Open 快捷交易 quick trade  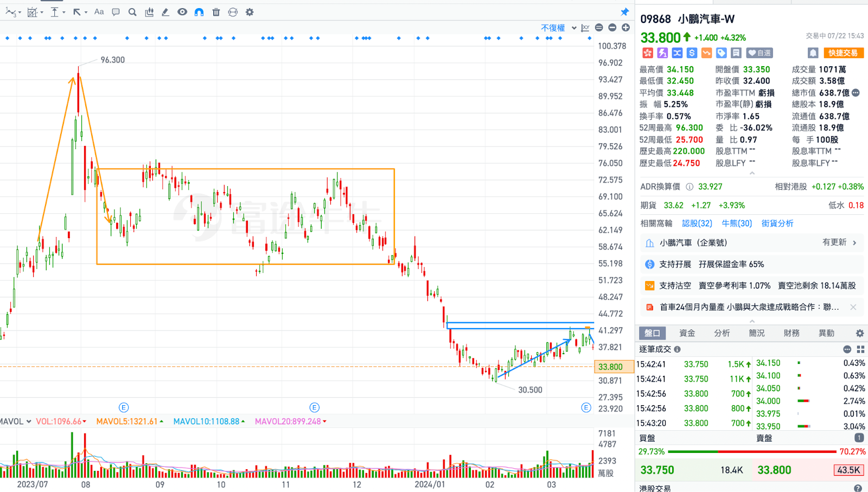843,53
